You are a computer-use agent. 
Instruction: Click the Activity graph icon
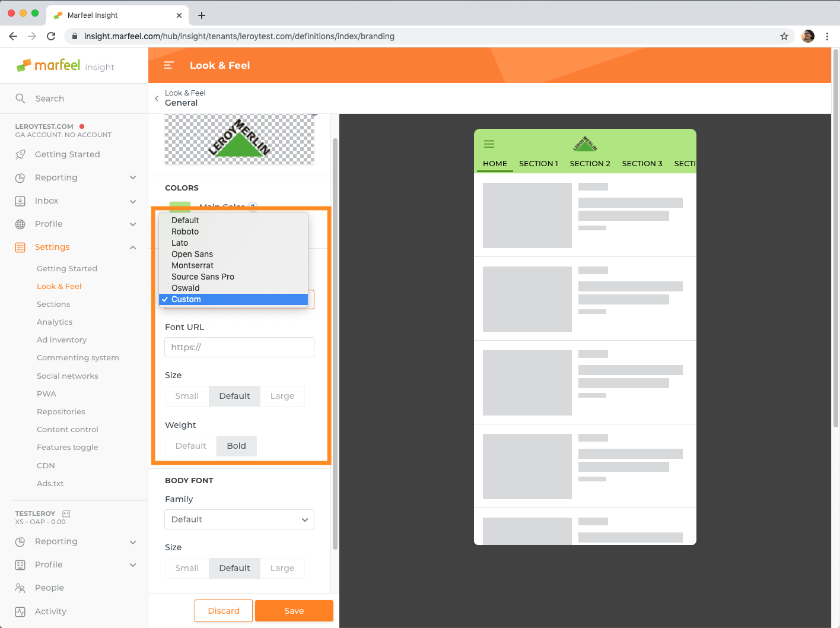point(20,611)
